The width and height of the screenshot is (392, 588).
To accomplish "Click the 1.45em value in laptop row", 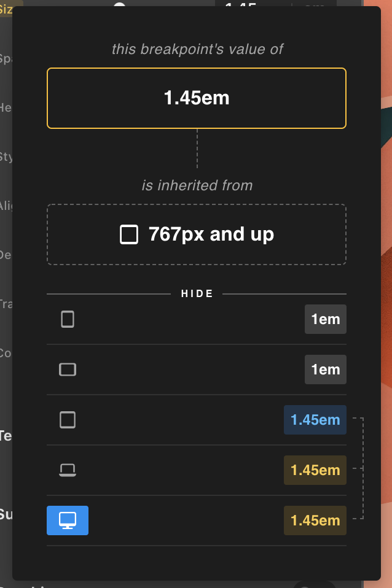I will (x=315, y=470).
